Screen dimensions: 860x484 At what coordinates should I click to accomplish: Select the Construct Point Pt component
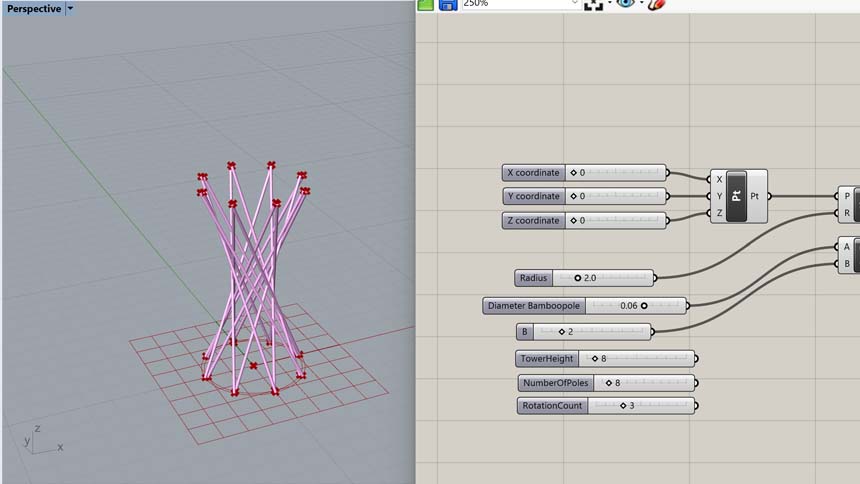click(737, 196)
